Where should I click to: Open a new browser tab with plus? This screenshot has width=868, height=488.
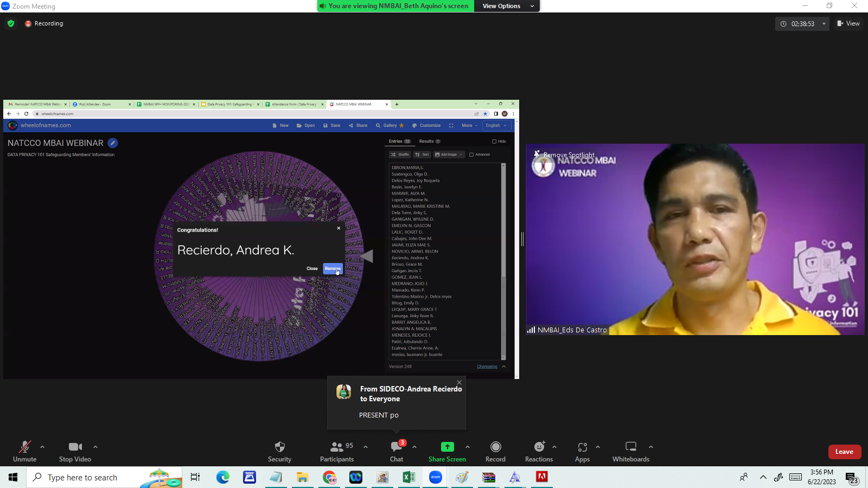(x=397, y=104)
